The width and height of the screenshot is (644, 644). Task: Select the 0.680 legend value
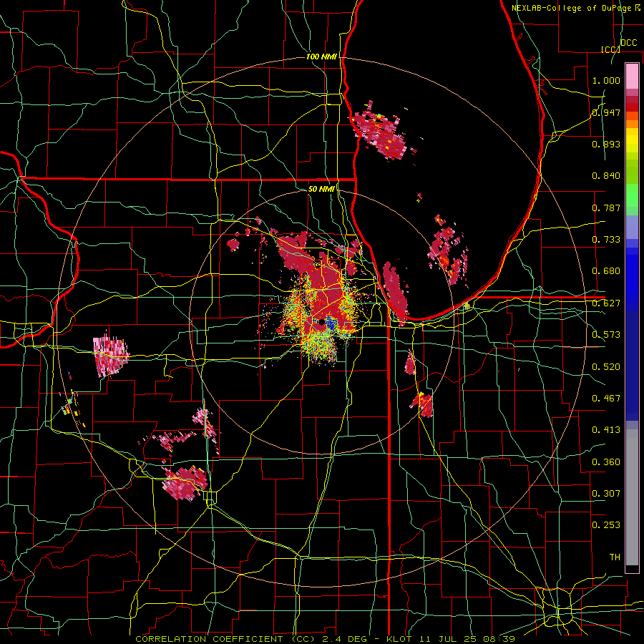click(x=606, y=271)
